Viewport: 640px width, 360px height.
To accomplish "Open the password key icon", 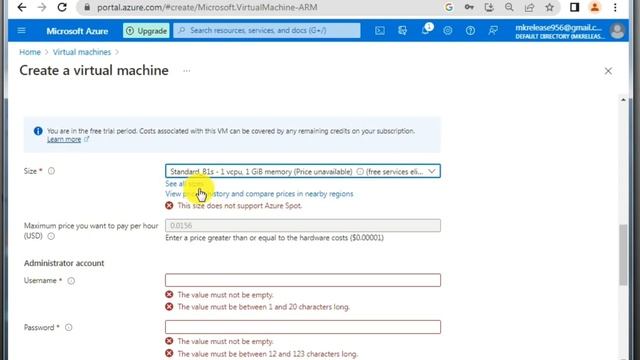I will point(469,7).
